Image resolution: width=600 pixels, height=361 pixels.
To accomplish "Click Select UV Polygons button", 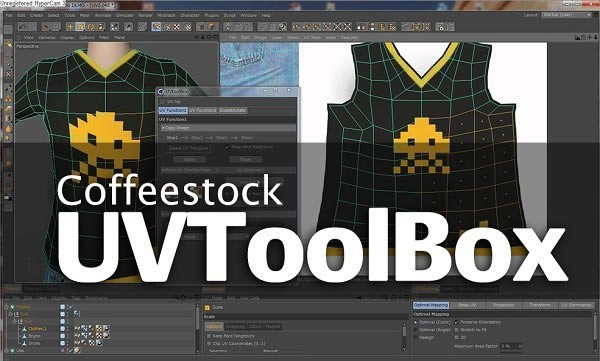I will [189, 148].
